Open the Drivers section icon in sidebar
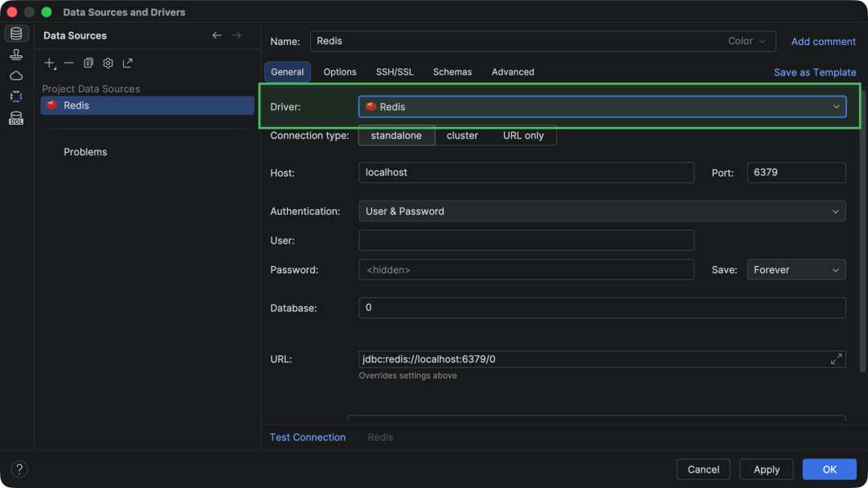 (x=16, y=55)
